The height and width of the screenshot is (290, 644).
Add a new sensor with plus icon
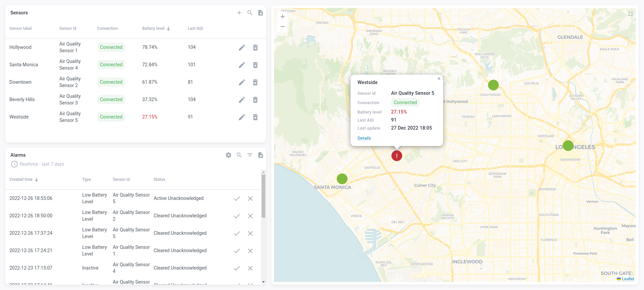click(239, 13)
